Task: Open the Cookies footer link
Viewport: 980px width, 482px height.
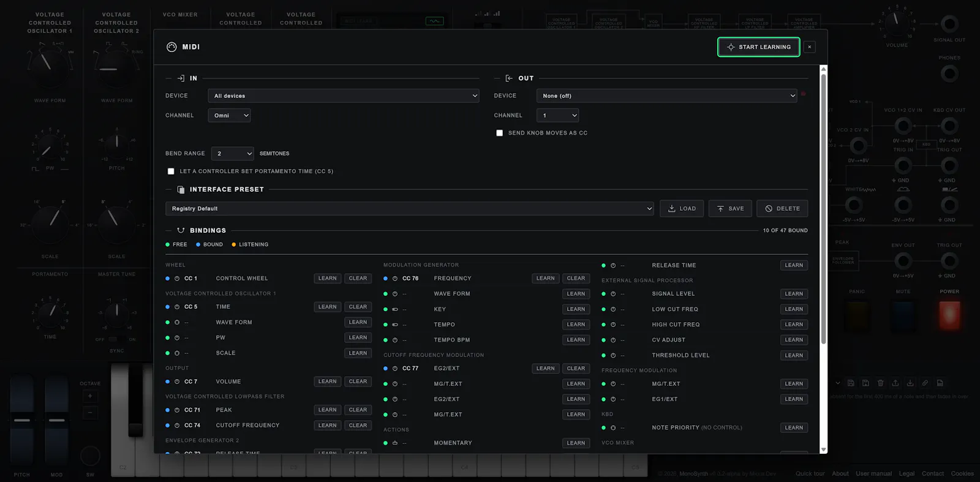Action: tap(962, 474)
